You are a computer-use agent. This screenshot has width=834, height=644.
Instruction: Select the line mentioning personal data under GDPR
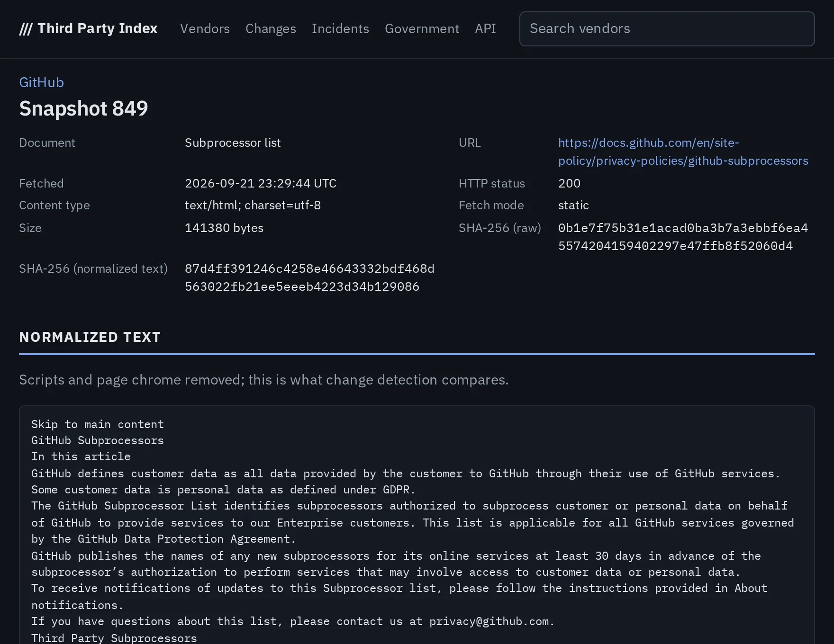223,490
